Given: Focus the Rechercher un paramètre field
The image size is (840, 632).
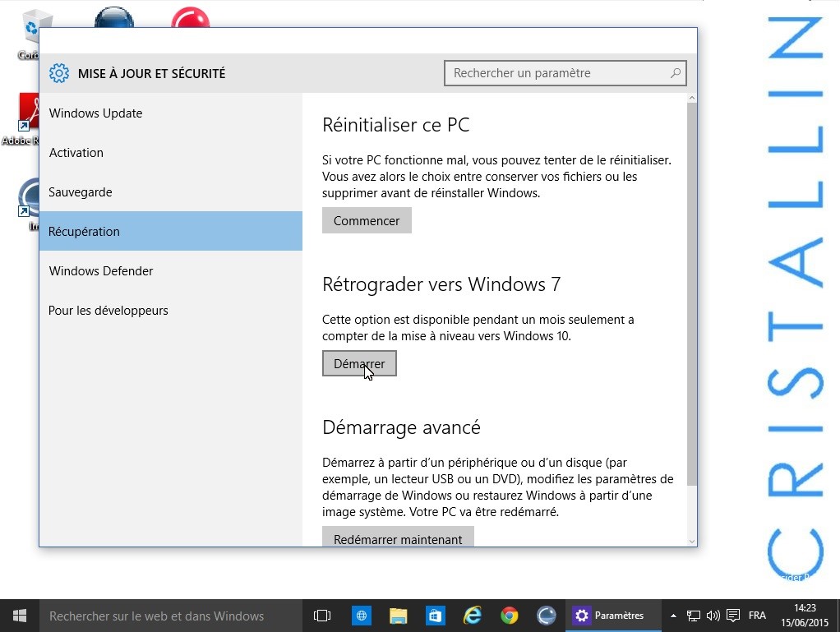Looking at the screenshot, I should [x=565, y=73].
